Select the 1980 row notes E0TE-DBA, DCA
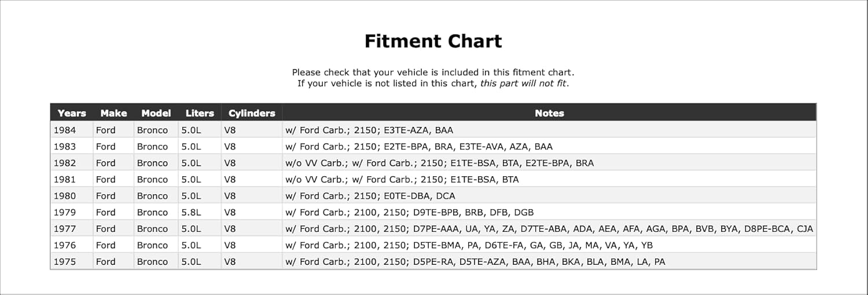Viewport: 868px width, 295px height. [370, 196]
